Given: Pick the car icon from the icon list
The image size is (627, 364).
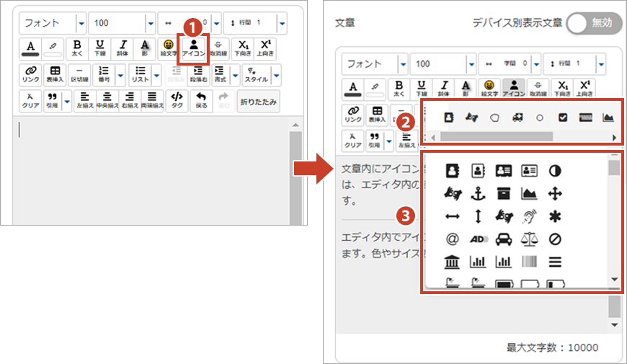Looking at the screenshot, I should pyautogui.click(x=504, y=239).
